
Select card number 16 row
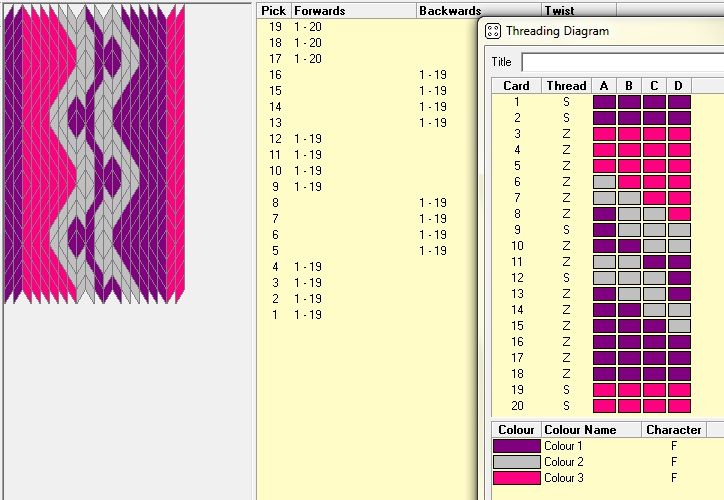pyautogui.click(x=517, y=342)
